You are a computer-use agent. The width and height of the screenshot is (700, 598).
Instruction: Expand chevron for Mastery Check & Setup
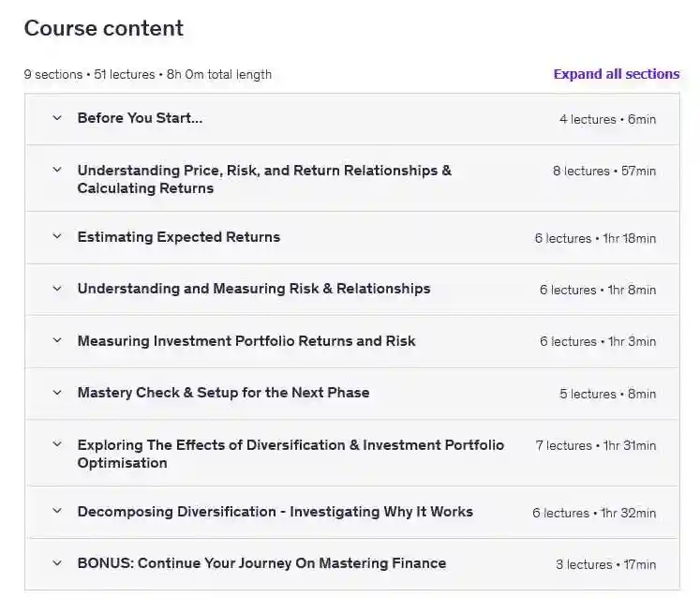tap(57, 393)
